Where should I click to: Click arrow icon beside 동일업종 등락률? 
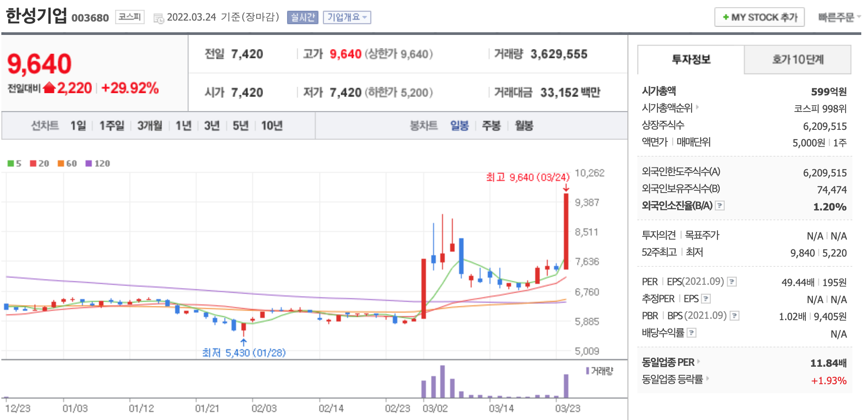(708, 379)
